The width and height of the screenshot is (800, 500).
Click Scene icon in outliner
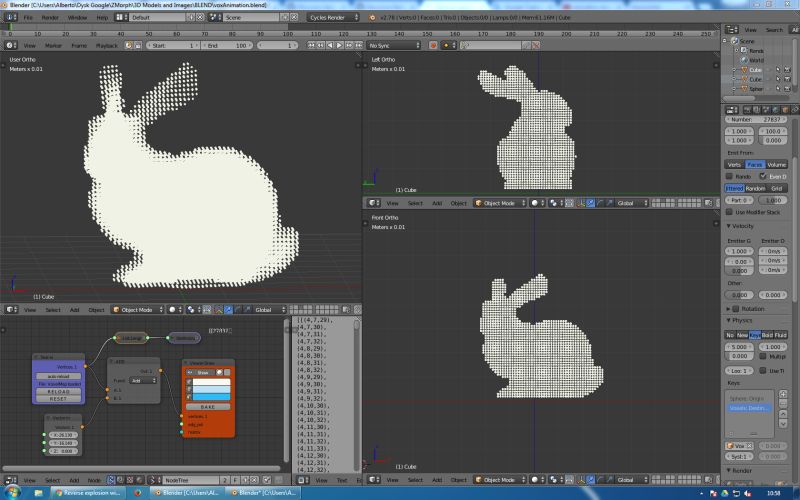(735, 41)
